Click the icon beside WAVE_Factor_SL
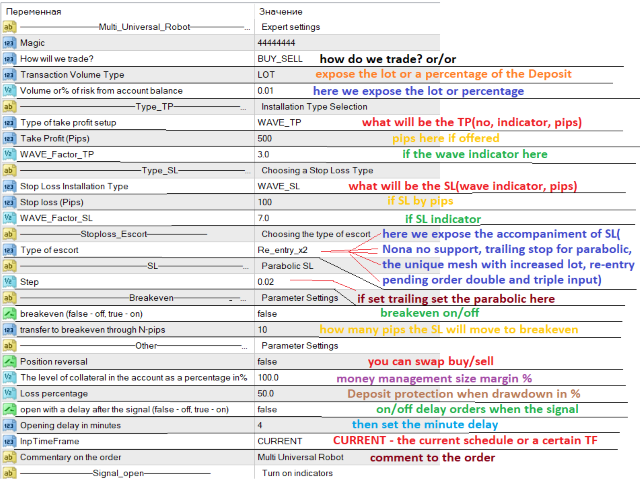Image resolution: width=640 pixels, height=480 pixels. [9, 218]
